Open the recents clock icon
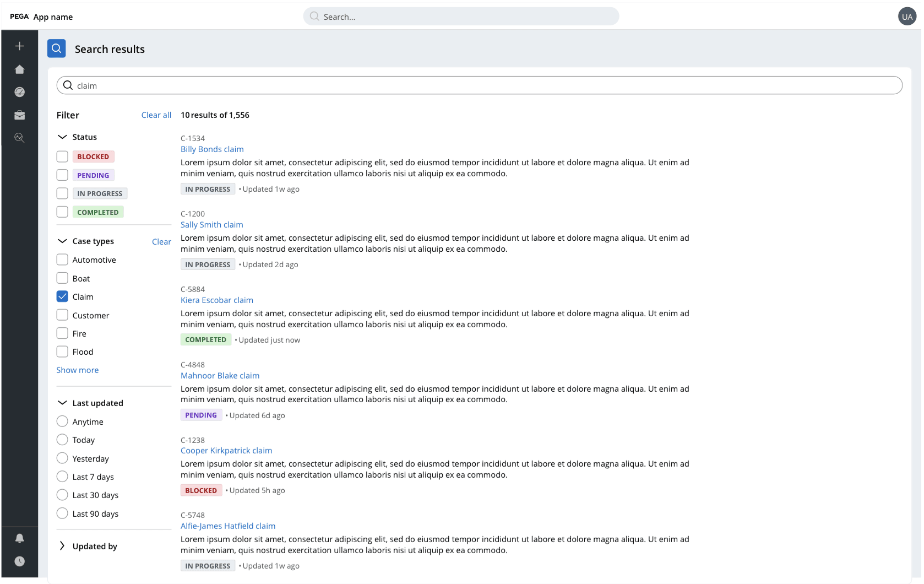Screen dimensions: 924x584 [x=20, y=561]
